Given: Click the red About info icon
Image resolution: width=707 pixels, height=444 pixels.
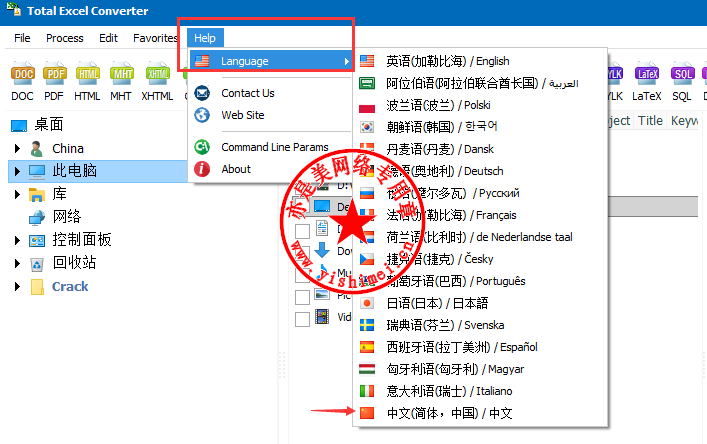Looking at the screenshot, I should click(202, 169).
